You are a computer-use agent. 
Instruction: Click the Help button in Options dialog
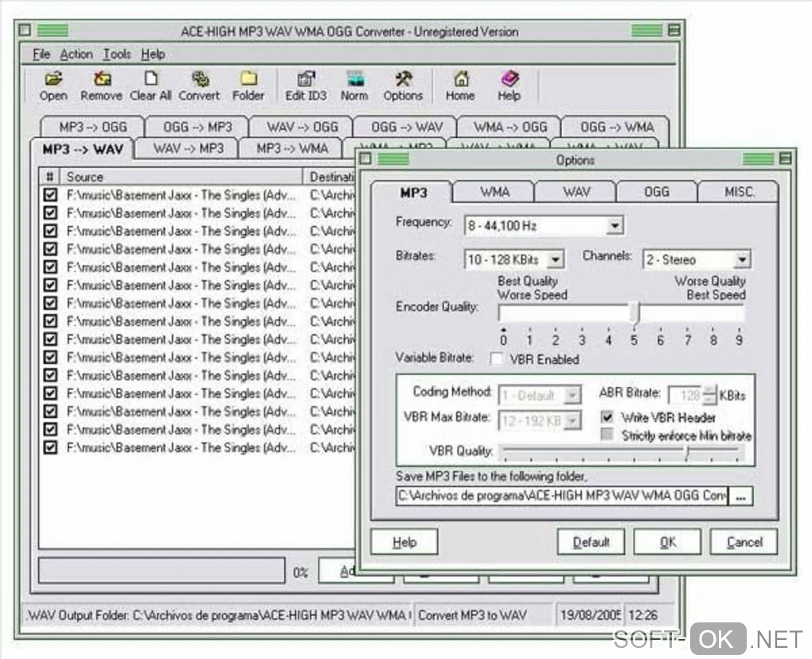pos(404,542)
